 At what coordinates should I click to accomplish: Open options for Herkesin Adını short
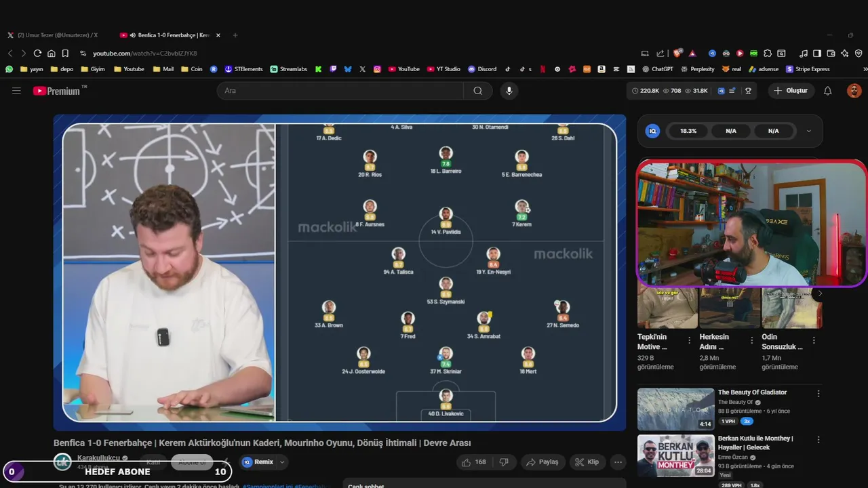pos(752,340)
